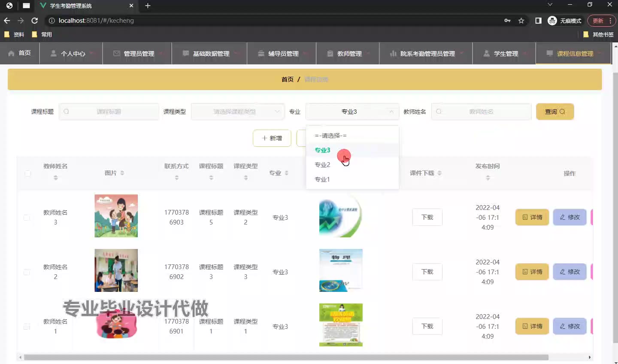
Task: Click the browser back arrow
Action: tap(7, 21)
